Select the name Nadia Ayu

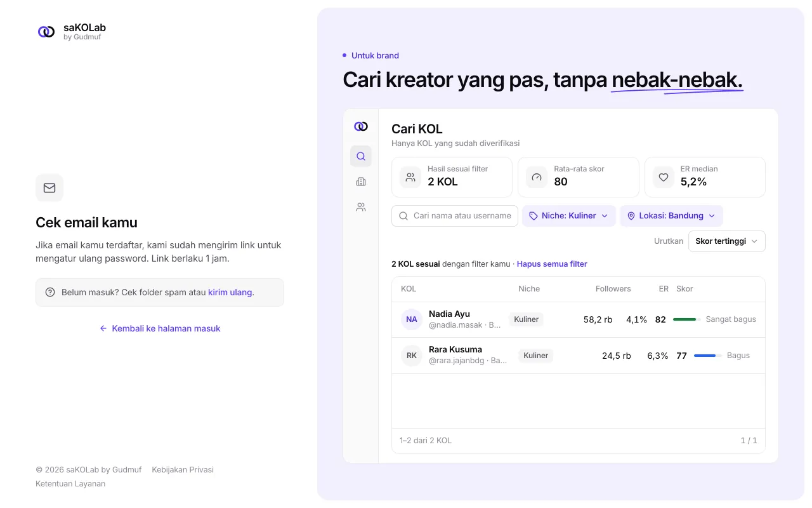tap(449, 314)
